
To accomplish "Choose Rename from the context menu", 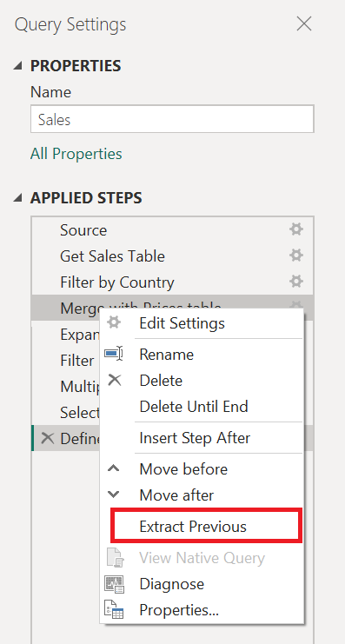I will tap(202, 354).
